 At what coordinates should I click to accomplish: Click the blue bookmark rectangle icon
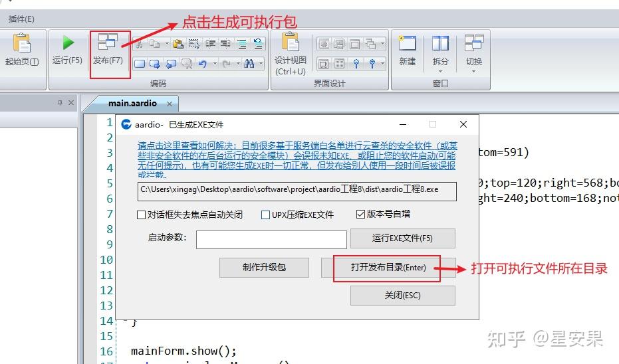click(140, 64)
